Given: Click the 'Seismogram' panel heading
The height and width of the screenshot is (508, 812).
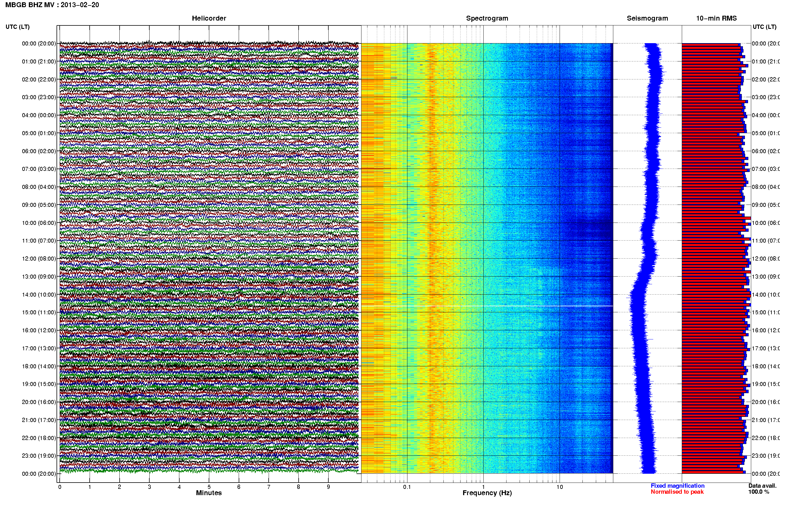Looking at the screenshot, I should pos(647,18).
